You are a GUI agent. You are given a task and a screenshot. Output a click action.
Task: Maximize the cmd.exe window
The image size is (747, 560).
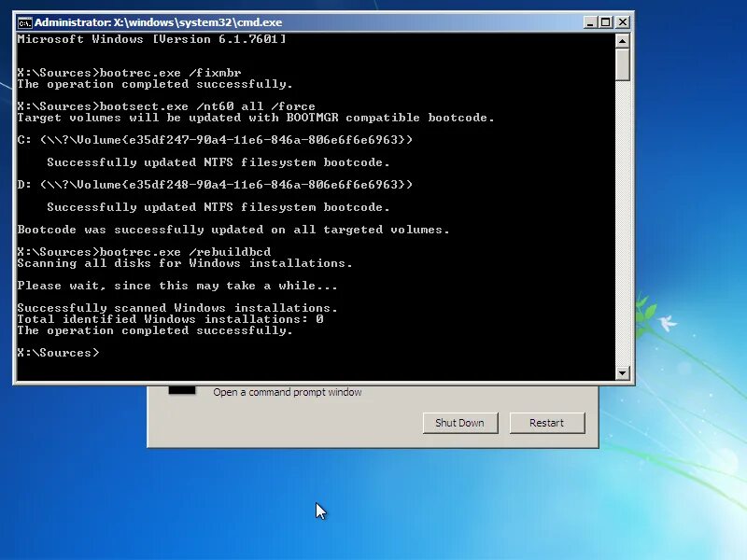606,22
